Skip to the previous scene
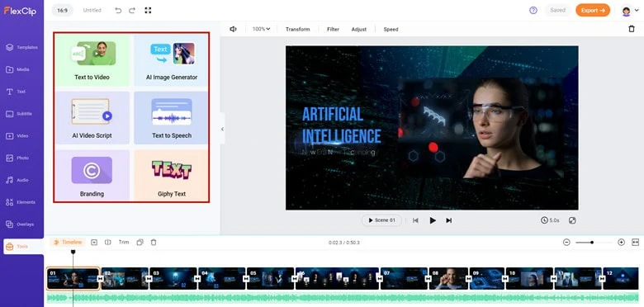644x307 pixels. pyautogui.click(x=415, y=220)
